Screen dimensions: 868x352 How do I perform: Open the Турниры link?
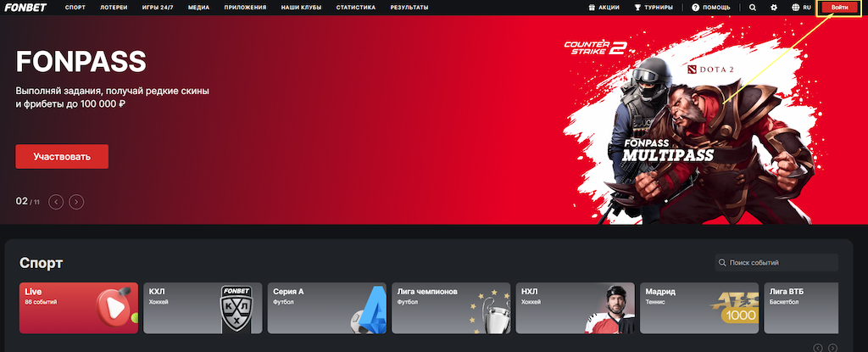(x=654, y=7)
